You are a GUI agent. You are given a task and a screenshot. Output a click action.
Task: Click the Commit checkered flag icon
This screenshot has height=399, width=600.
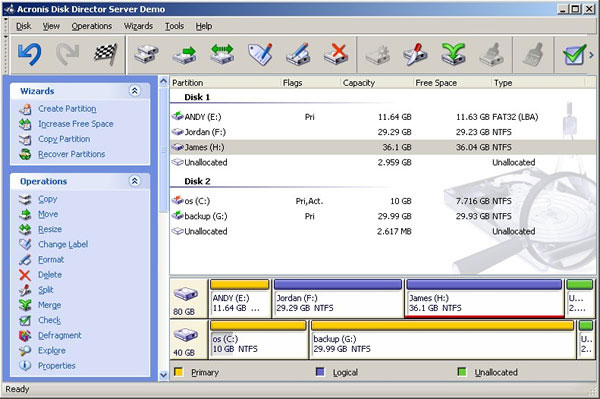[105, 54]
